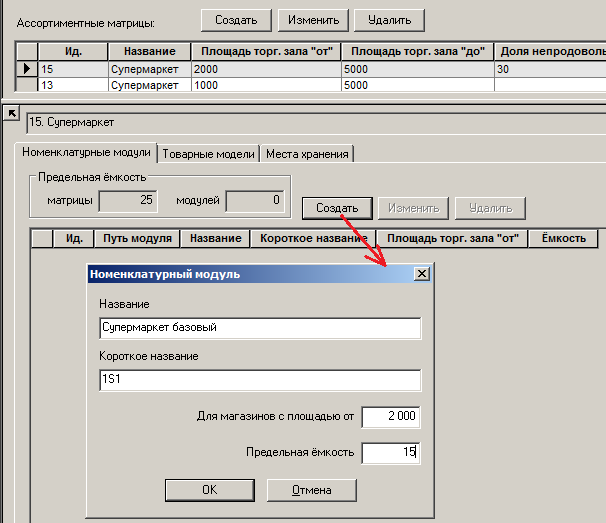Click the матрицы capacity field showing 25
Image resolution: width=606 pixels, height=523 pixels.
[128, 201]
